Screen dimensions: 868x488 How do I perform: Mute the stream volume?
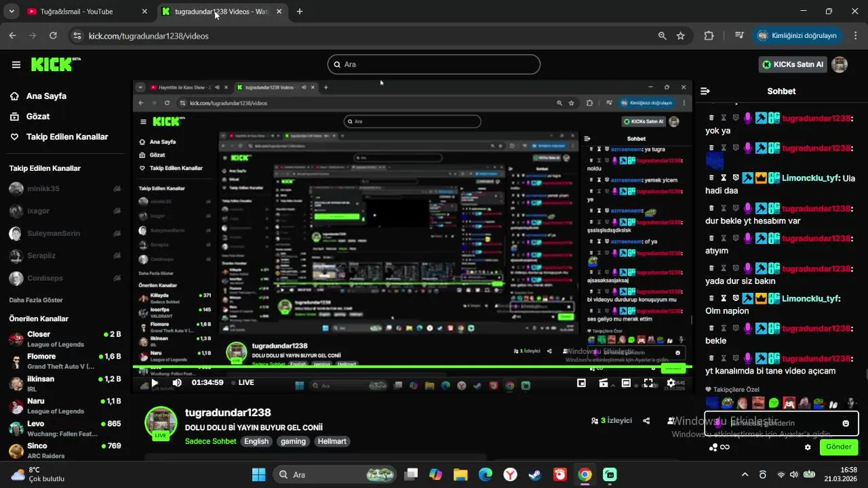click(x=177, y=382)
